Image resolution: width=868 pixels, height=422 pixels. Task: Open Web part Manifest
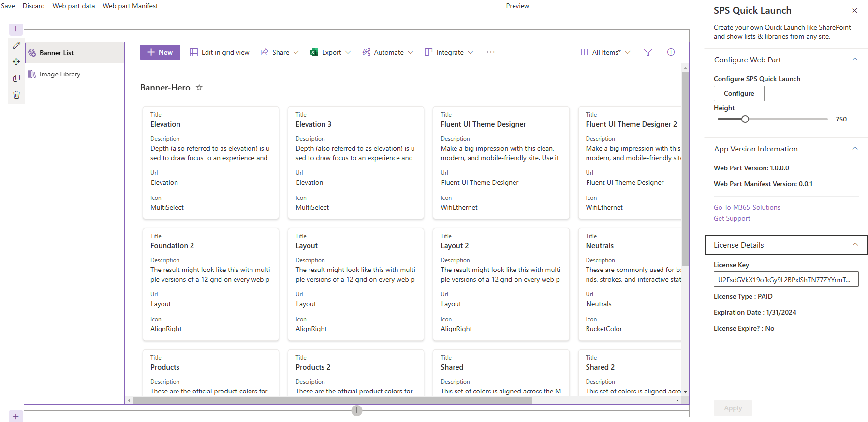[130, 6]
